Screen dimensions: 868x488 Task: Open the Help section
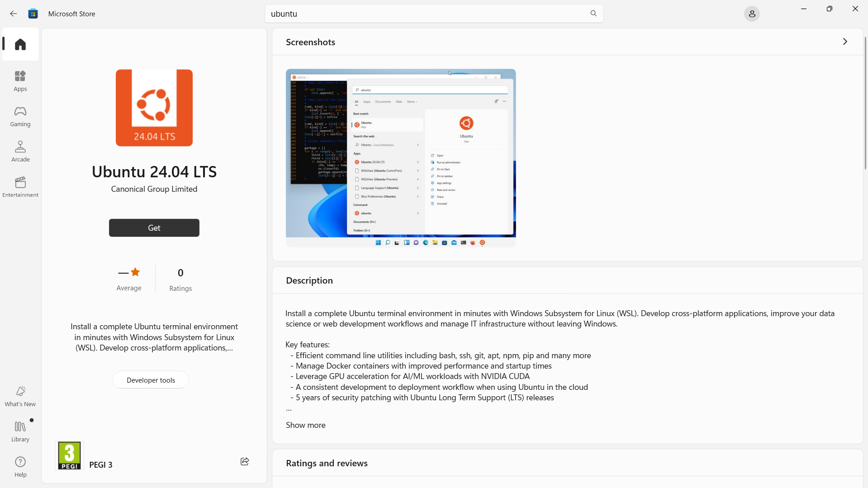(x=19, y=466)
